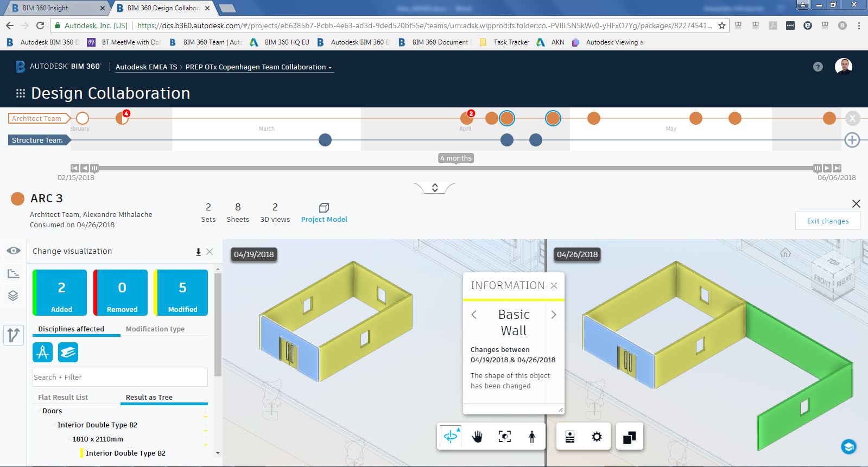Close the ARC 3 package details
This screenshot has height=467, width=868.
(856, 204)
